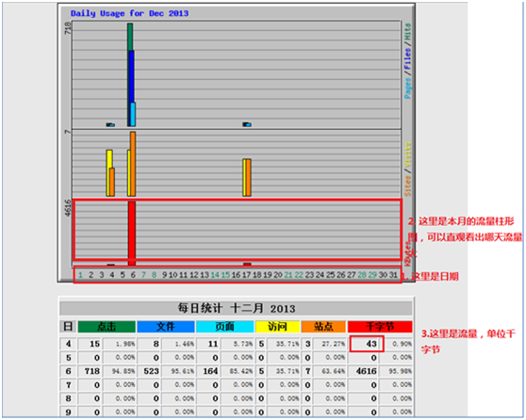526x420 pixels.
Task: Click the Daily Usage for Dec 2013 title
Action: (x=129, y=13)
